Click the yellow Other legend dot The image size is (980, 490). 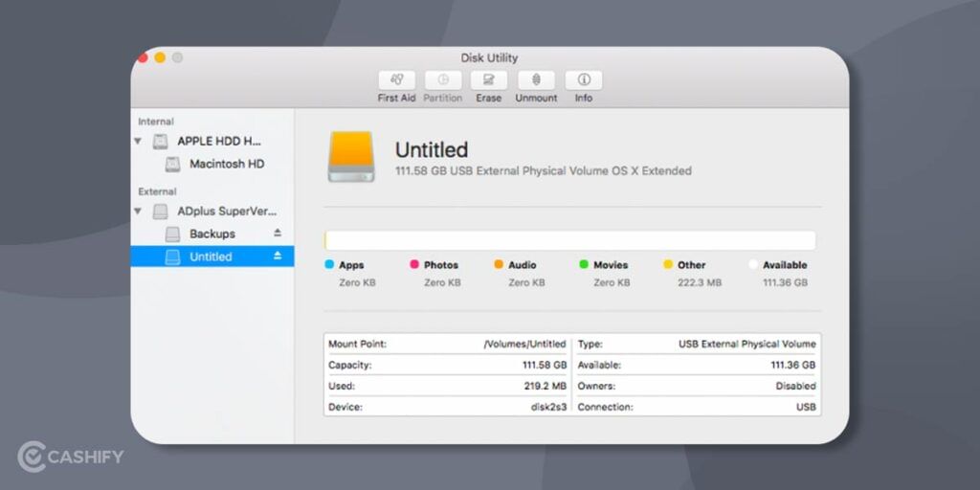(668, 264)
